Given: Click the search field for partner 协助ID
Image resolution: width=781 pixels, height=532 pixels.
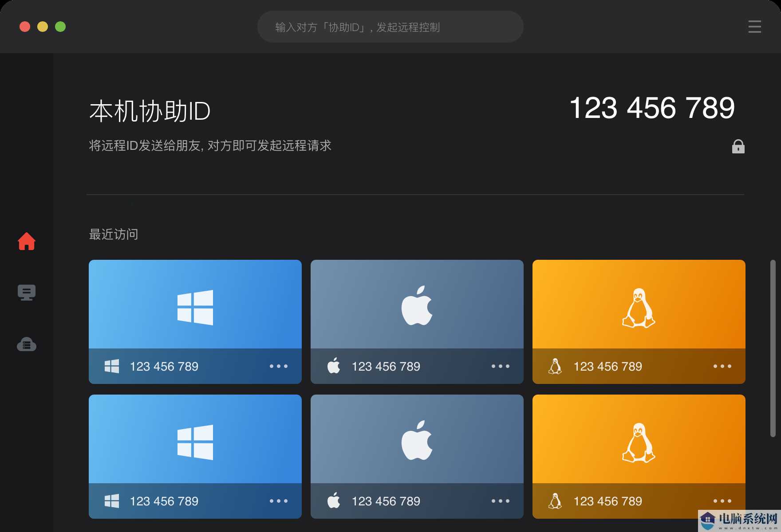Looking at the screenshot, I should coord(390,27).
